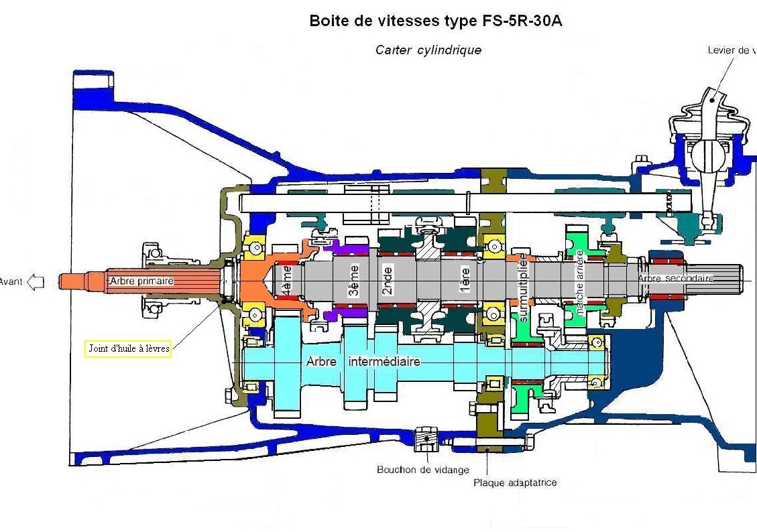Click the 'Carter cylindrique' subtitle

pos(428,50)
